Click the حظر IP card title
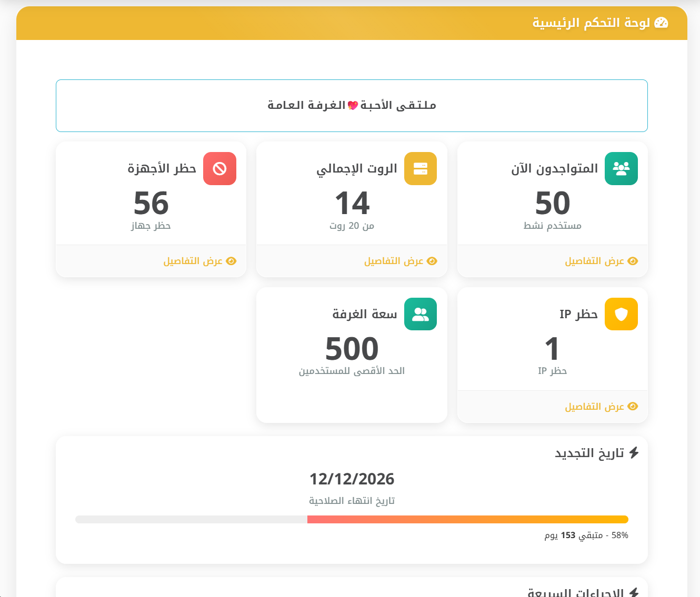Screen dimensions: 700x597 pos(578,315)
